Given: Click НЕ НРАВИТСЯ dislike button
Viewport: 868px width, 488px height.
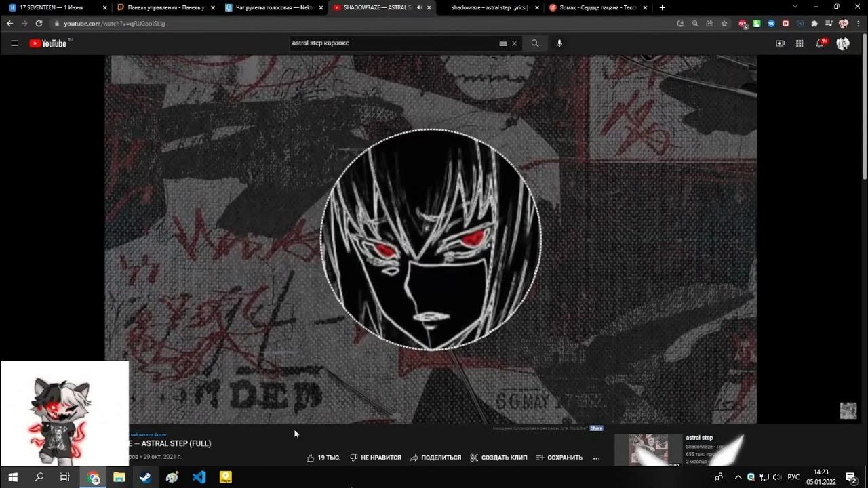Looking at the screenshot, I should [375, 457].
